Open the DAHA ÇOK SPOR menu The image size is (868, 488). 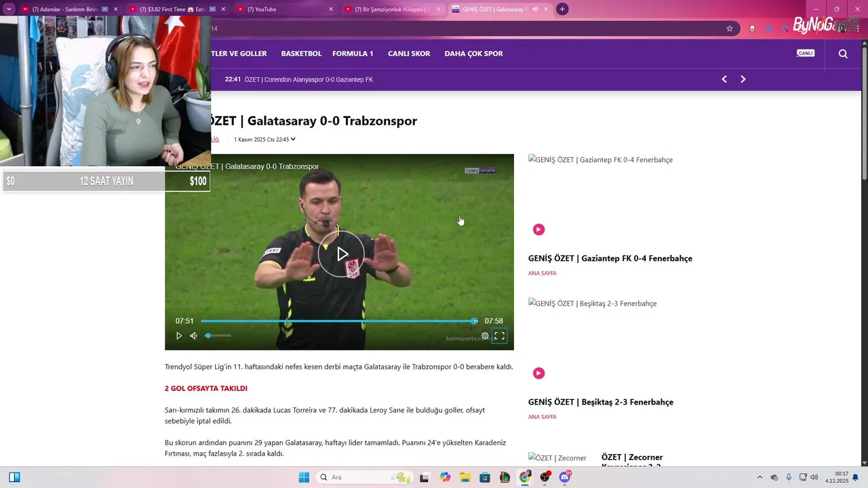tap(473, 54)
